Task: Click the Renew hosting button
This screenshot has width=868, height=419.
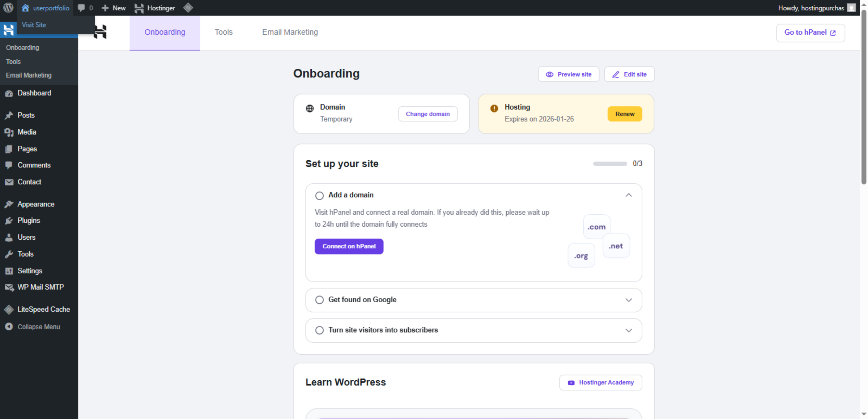Action: [625, 114]
